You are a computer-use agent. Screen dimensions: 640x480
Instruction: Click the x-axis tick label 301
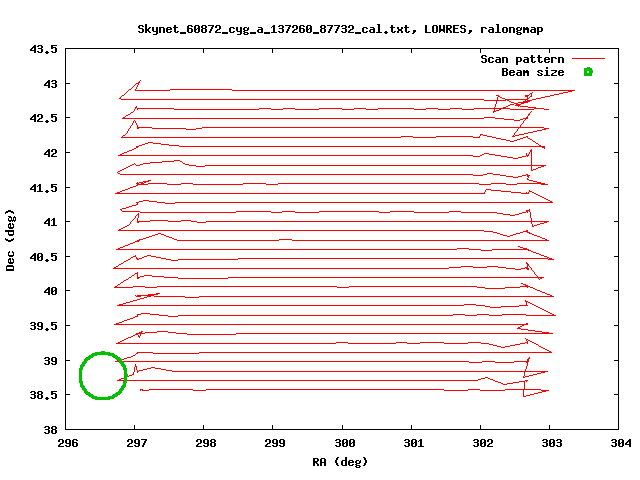(x=414, y=443)
